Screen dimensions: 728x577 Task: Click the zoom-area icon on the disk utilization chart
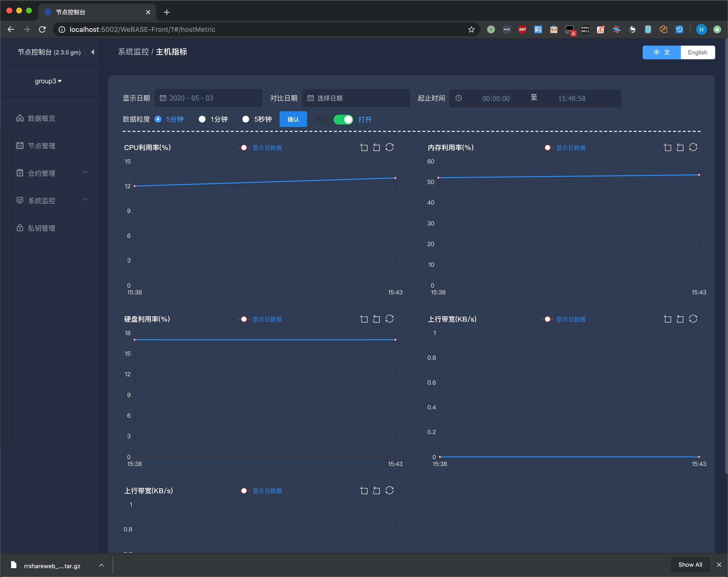[x=364, y=319]
